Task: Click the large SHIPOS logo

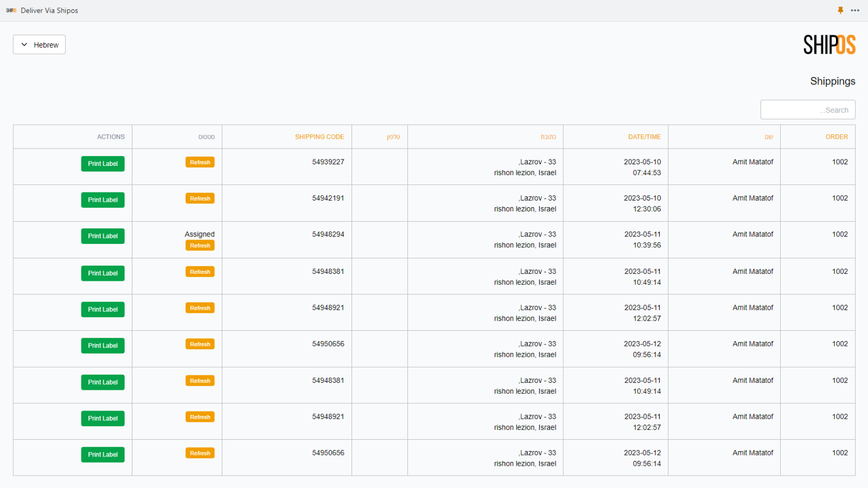Action: click(x=829, y=45)
